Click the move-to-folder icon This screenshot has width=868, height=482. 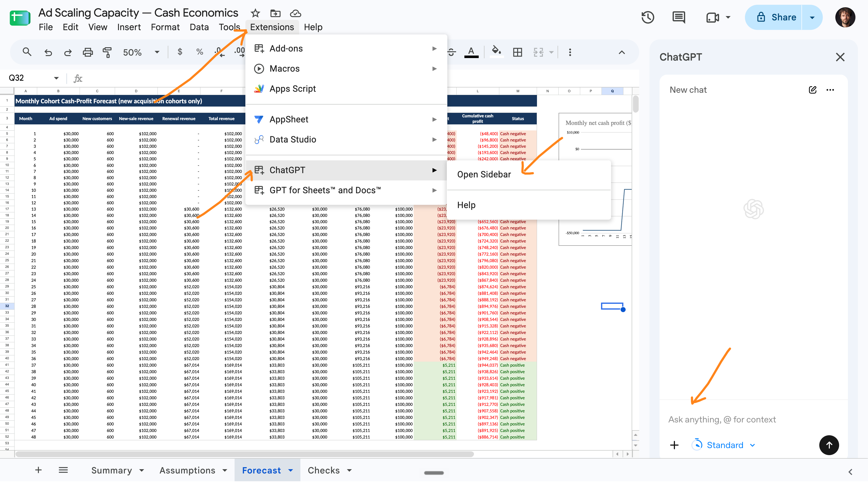pyautogui.click(x=275, y=13)
